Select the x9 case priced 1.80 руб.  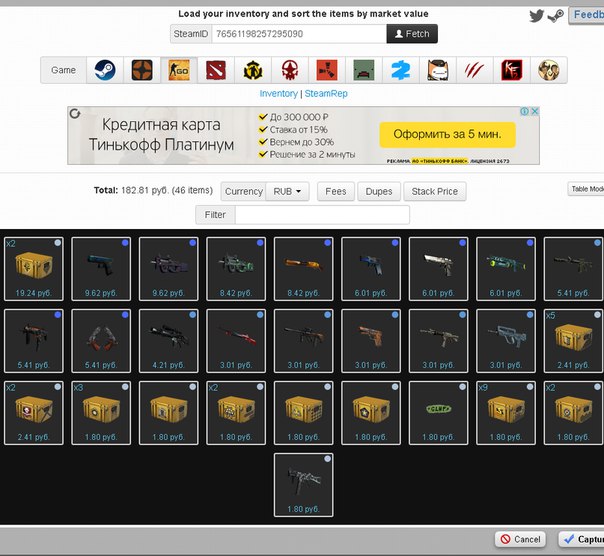(x=506, y=413)
